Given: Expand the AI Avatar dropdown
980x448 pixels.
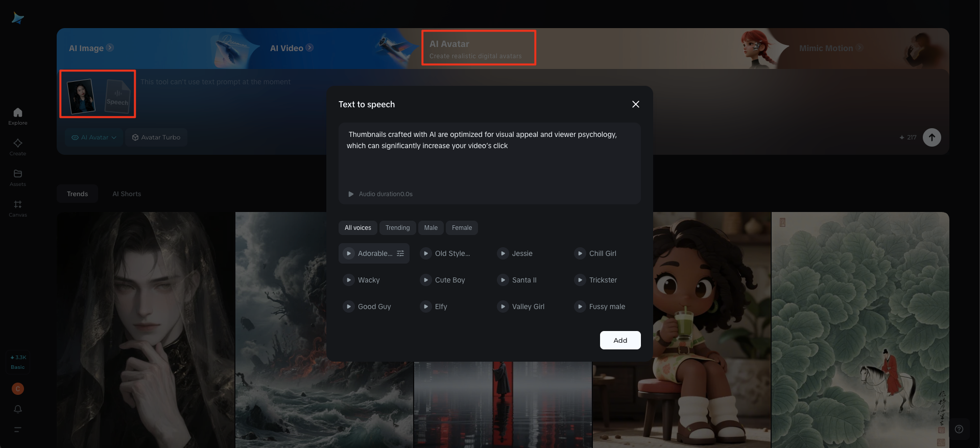Looking at the screenshot, I should click(x=94, y=137).
